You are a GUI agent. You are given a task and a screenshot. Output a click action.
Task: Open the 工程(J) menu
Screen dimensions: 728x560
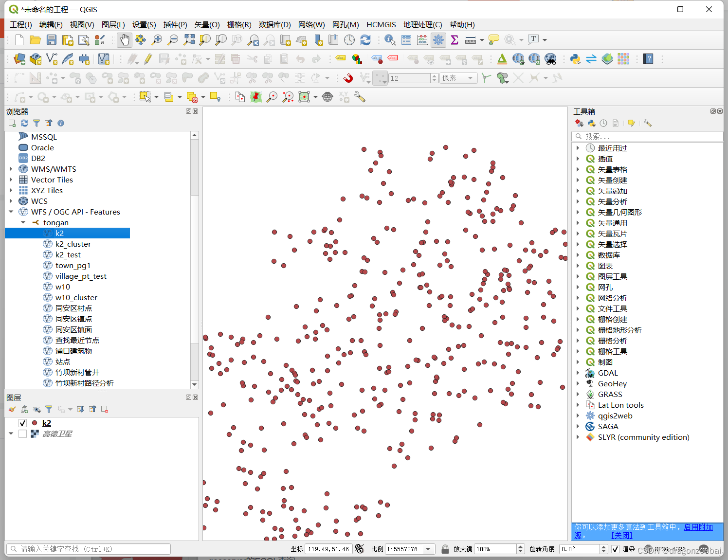point(21,24)
